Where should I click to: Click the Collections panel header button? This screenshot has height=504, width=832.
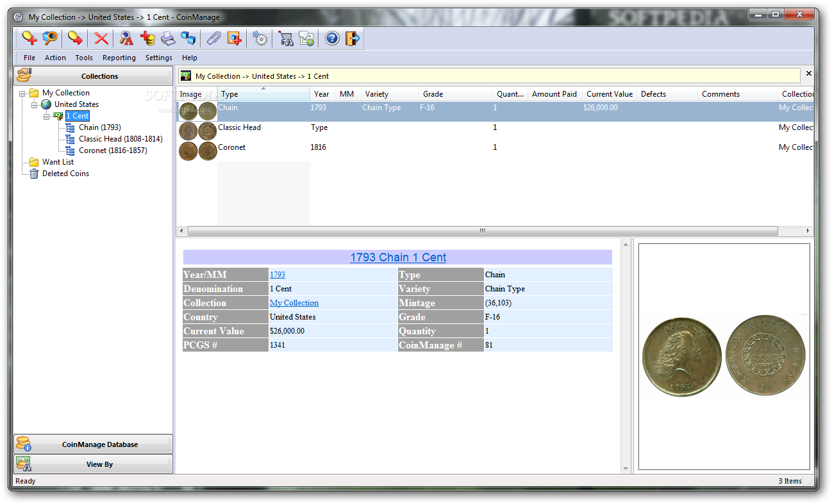tap(93, 76)
